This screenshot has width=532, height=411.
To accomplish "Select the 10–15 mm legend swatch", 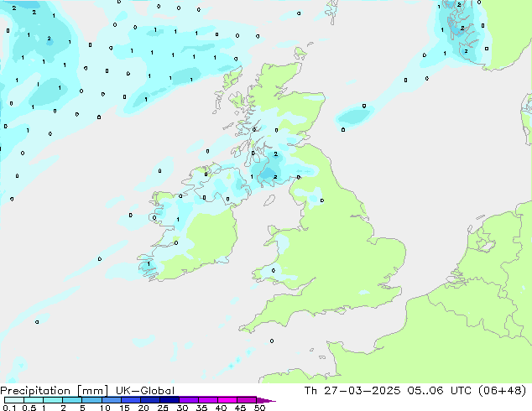I will pos(111,400).
